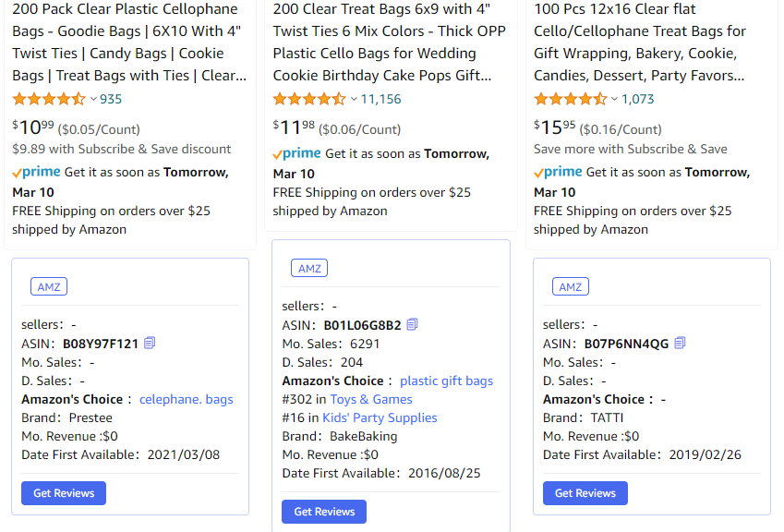The height and width of the screenshot is (532, 784).
Task: Click the star rating of the 11,156-review product
Action: 309,99
